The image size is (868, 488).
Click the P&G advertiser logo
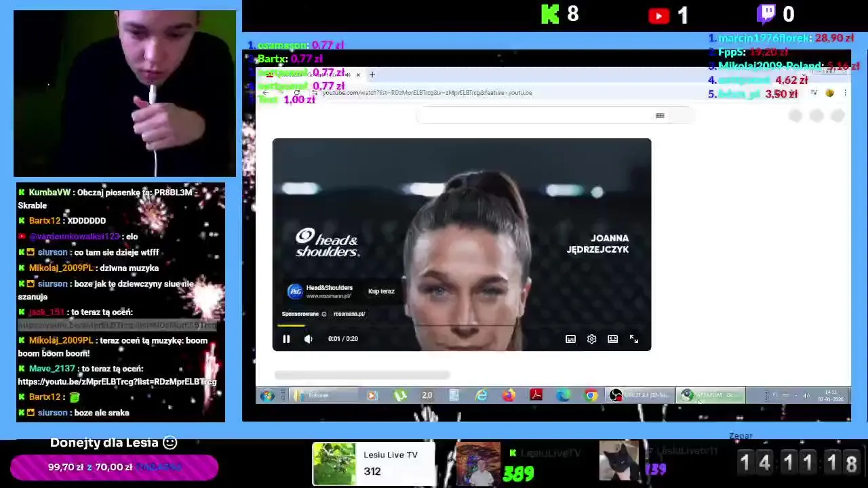(295, 291)
